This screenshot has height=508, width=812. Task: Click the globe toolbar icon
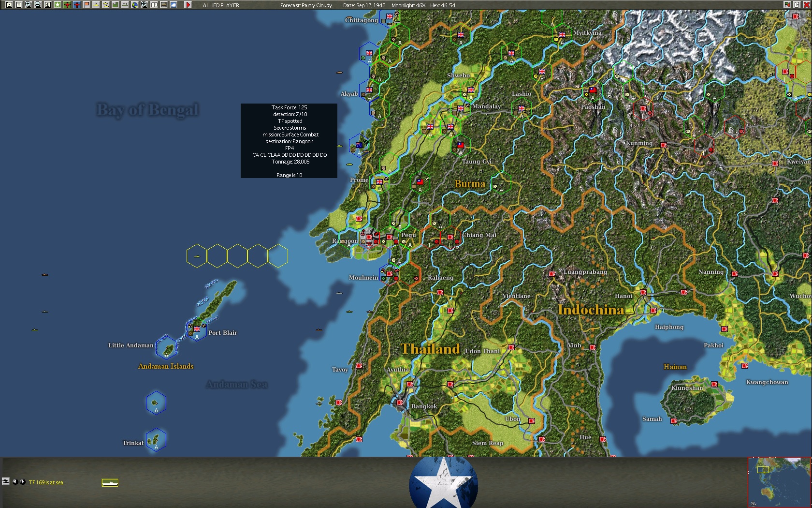(x=134, y=5)
